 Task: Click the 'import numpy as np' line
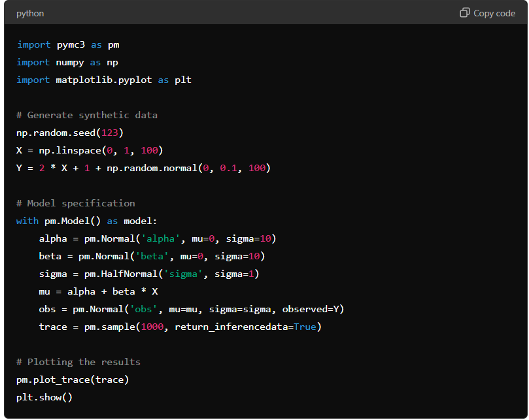click(67, 62)
